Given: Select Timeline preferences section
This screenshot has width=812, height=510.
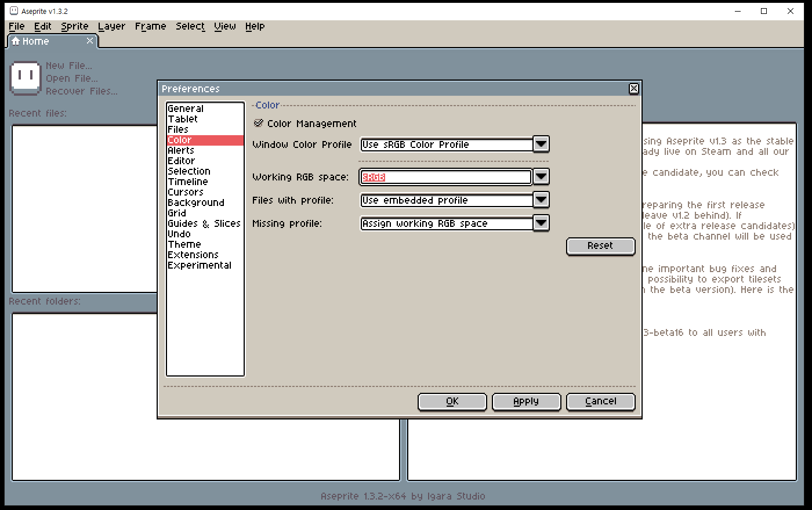Looking at the screenshot, I should pyautogui.click(x=205, y=182).
